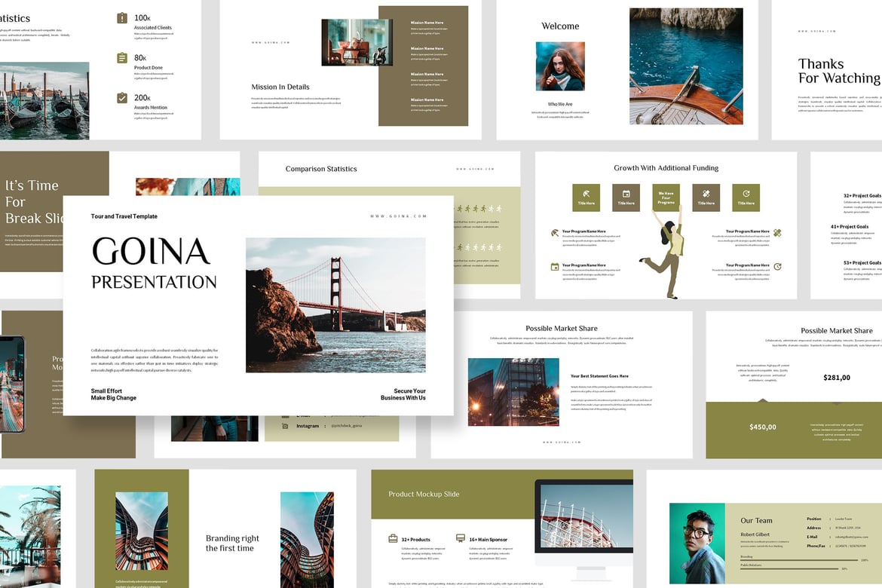Click the Associated Clients label
This screenshot has width=882, height=588.
click(153, 28)
